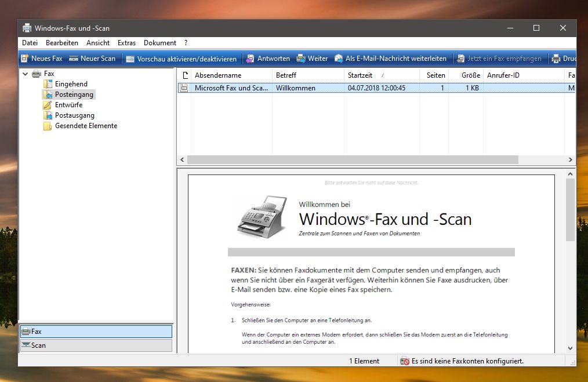The height and width of the screenshot is (382, 588).
Task: Open the Dokument menu
Action: coord(160,43)
